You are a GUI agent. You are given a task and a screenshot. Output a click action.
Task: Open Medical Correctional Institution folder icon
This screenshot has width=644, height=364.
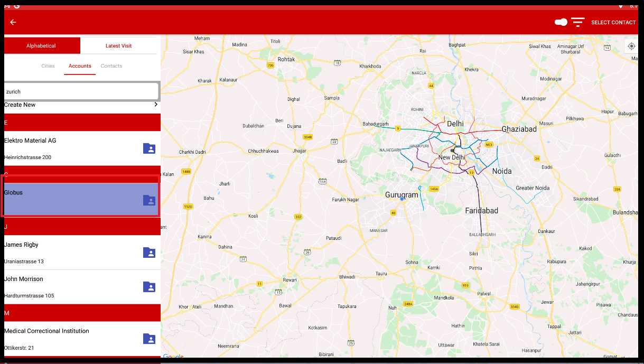(x=150, y=339)
